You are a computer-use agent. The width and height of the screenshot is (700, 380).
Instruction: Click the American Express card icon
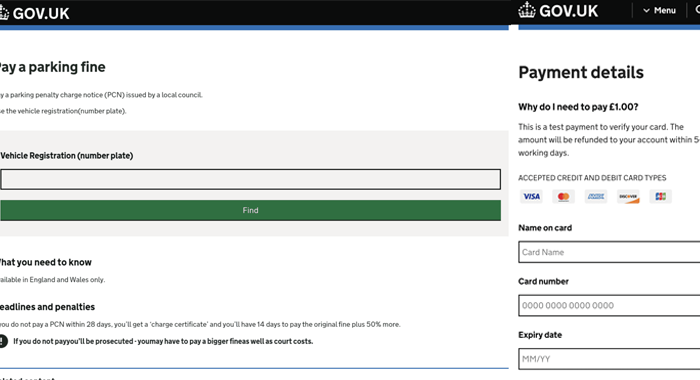click(596, 196)
